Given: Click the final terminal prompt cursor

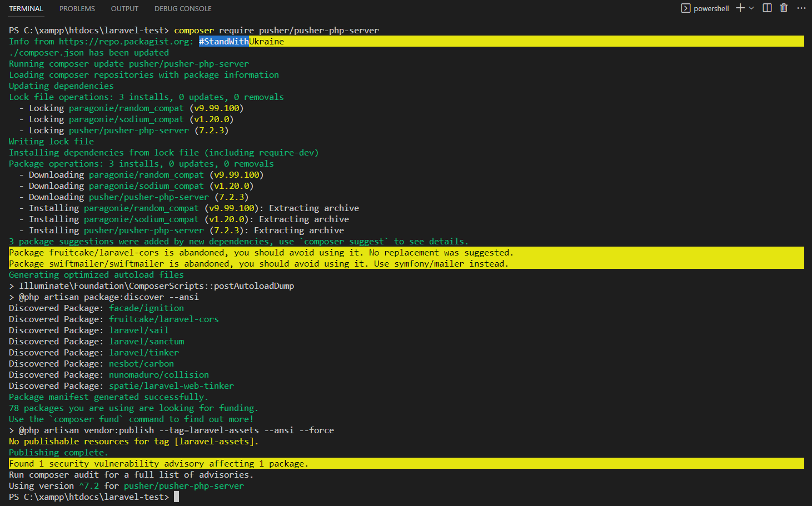Looking at the screenshot, I should 176,497.
